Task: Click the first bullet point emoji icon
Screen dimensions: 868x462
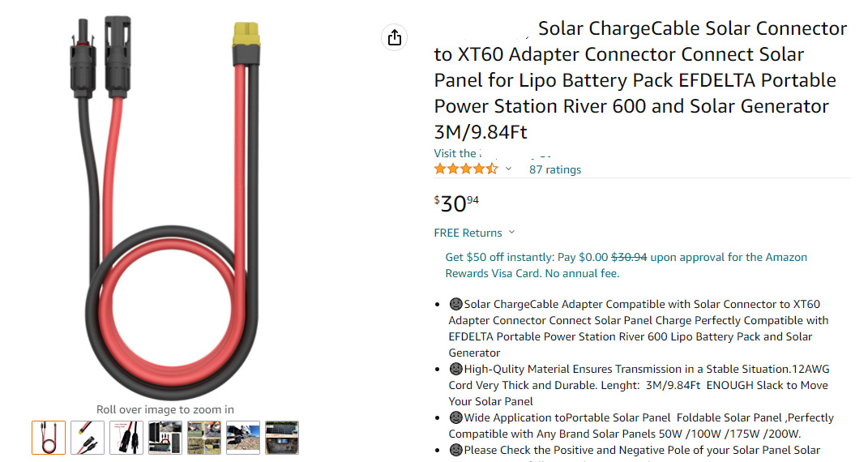Action: pos(455,305)
